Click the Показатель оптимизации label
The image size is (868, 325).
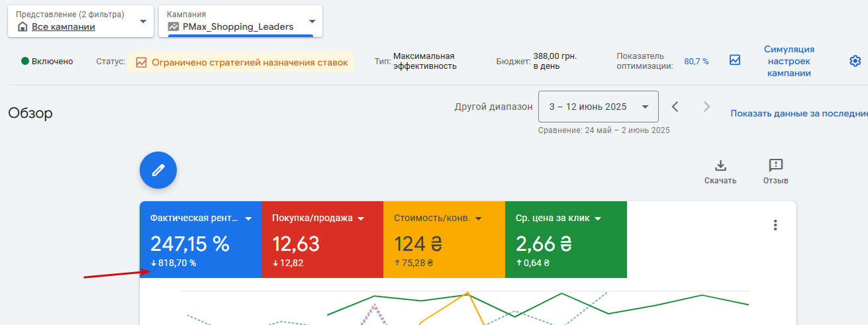coord(645,61)
